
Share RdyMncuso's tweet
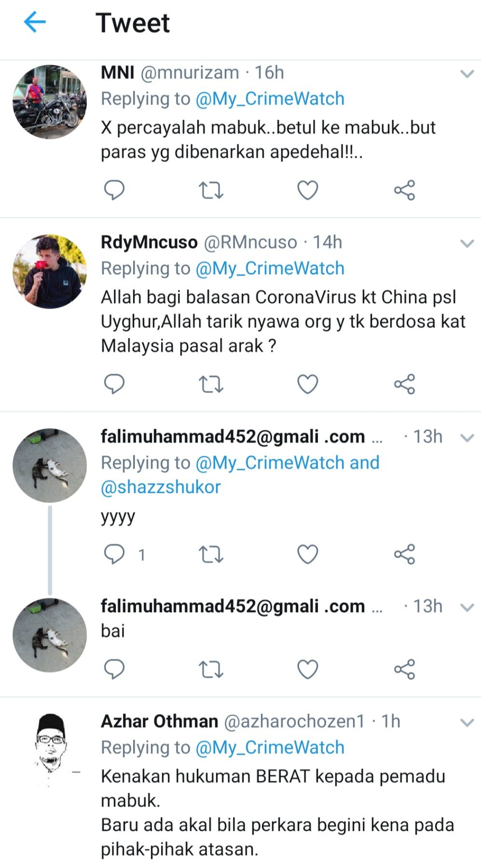pyautogui.click(x=404, y=384)
